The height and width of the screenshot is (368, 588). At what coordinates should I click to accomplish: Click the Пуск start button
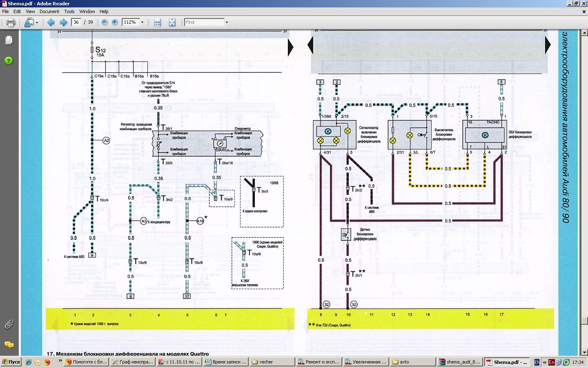[x=11, y=362]
